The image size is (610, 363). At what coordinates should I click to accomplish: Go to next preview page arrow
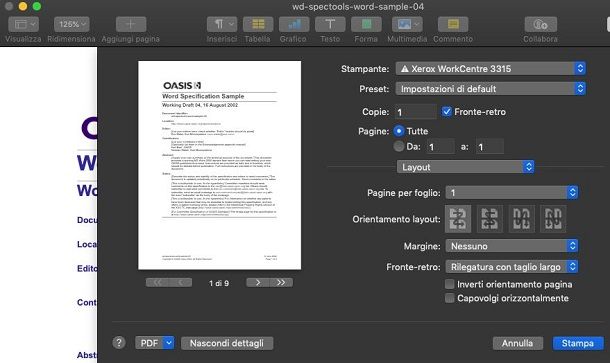[258, 283]
